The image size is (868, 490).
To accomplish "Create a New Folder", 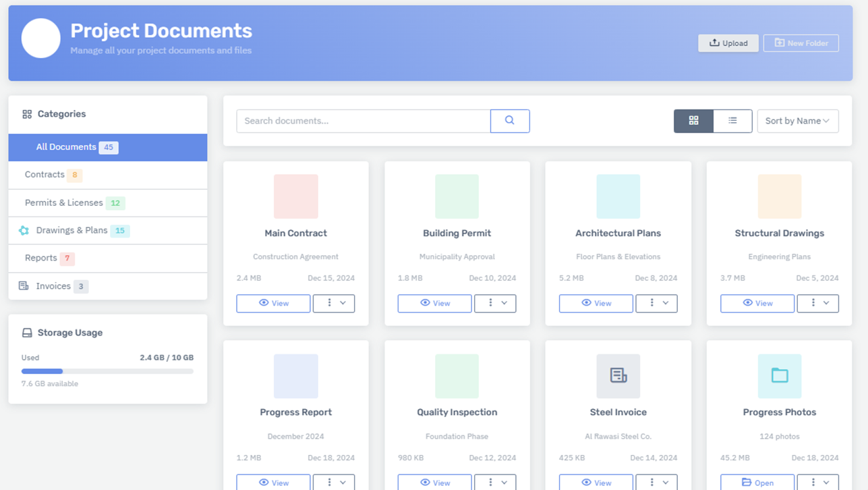I will click(801, 43).
